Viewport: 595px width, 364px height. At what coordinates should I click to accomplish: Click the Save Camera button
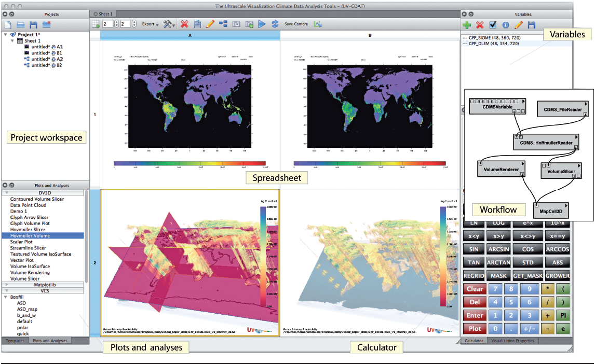(296, 24)
